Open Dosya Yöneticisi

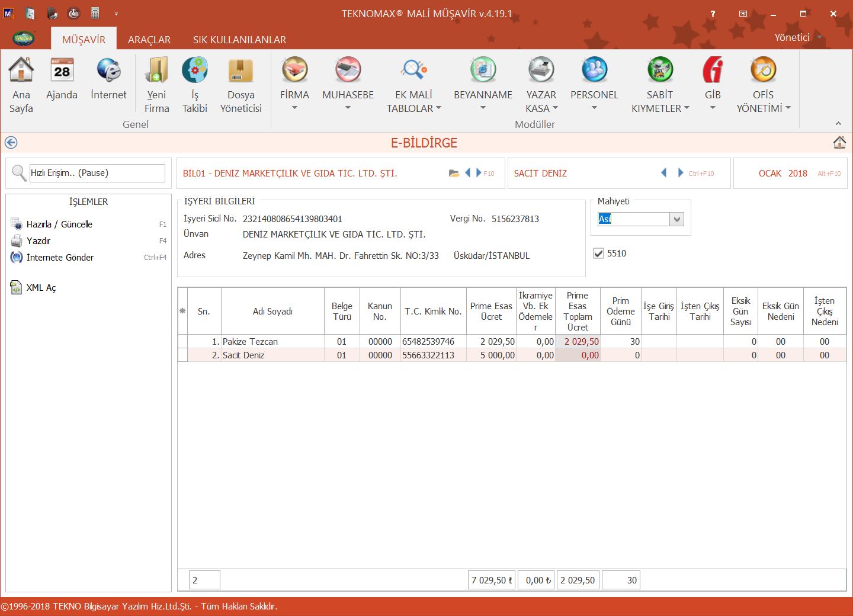240,71
